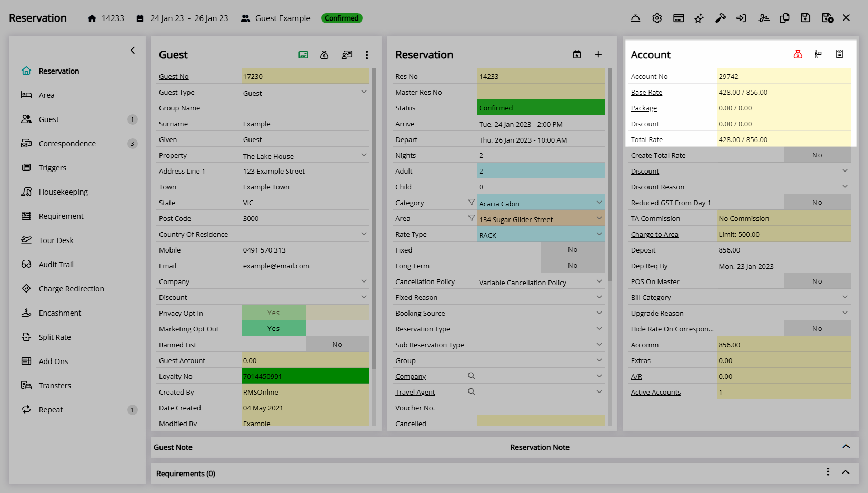Screen dimensions: 868x493
Task: Click the receipt icon in Account header
Action: [840, 54]
